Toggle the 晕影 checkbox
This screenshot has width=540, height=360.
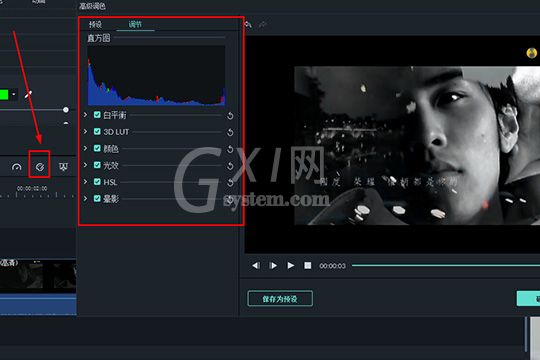pyautogui.click(x=97, y=198)
